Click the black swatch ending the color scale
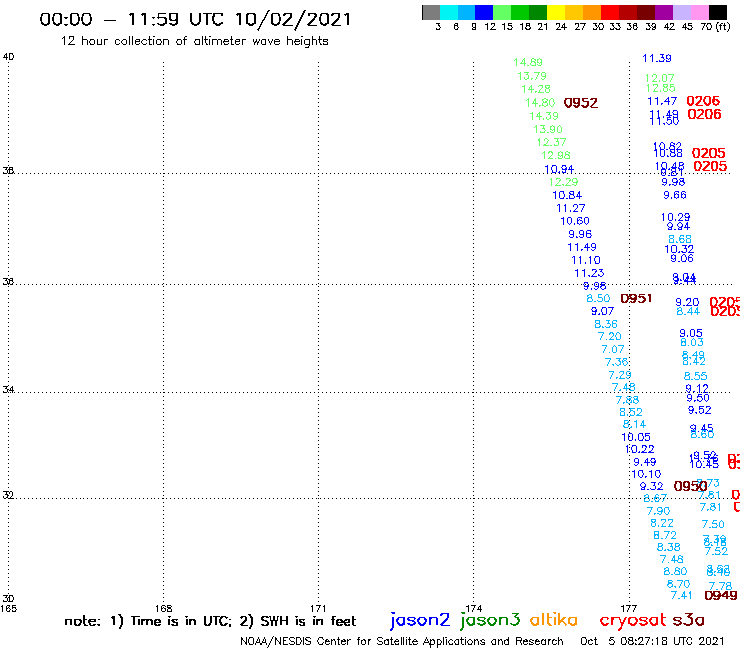The height and width of the screenshot is (650, 740). coord(717,13)
